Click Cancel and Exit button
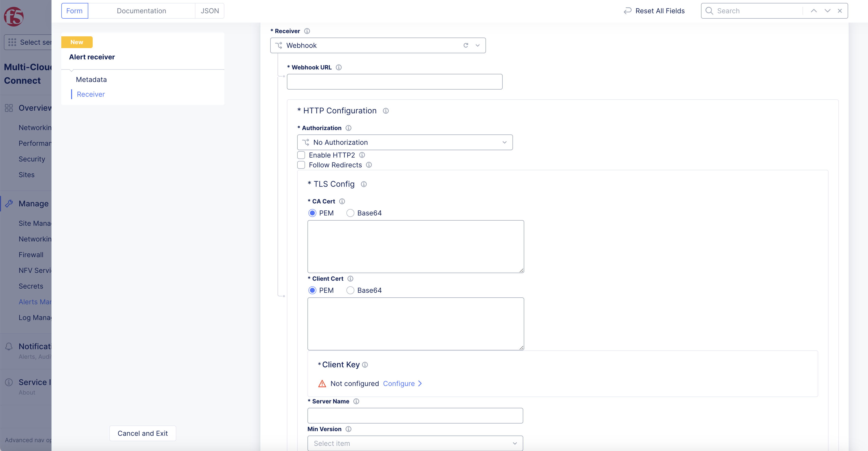The image size is (868, 451). click(142, 433)
